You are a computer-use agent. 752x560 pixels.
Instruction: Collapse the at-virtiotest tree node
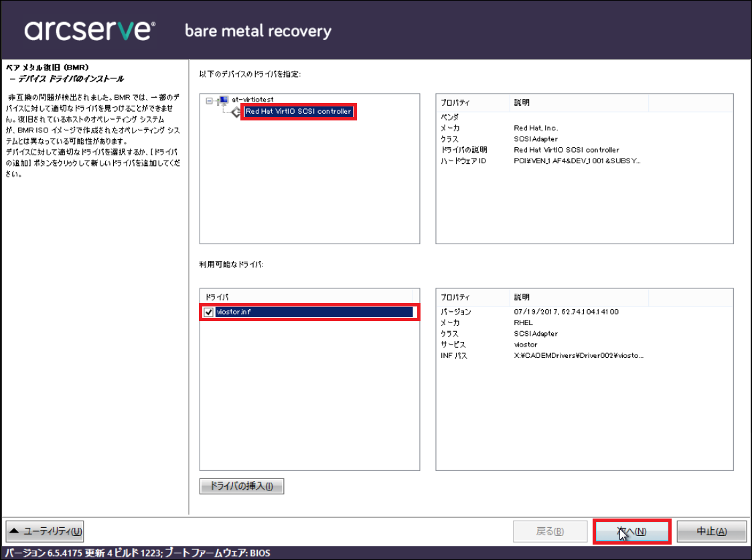[209, 100]
